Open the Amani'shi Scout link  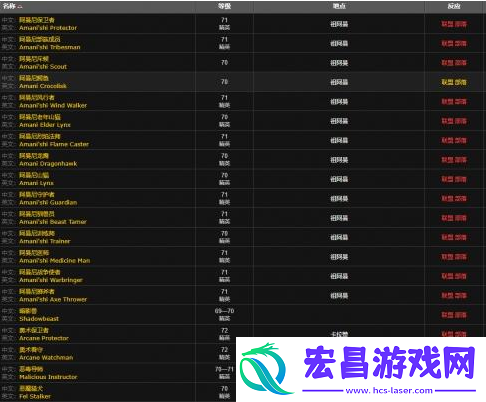[43, 67]
